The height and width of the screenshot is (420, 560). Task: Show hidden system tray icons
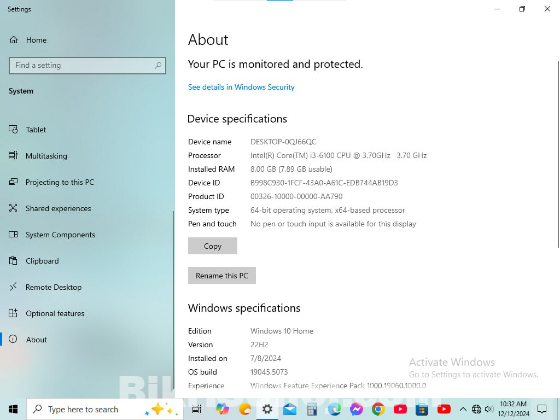point(463,409)
